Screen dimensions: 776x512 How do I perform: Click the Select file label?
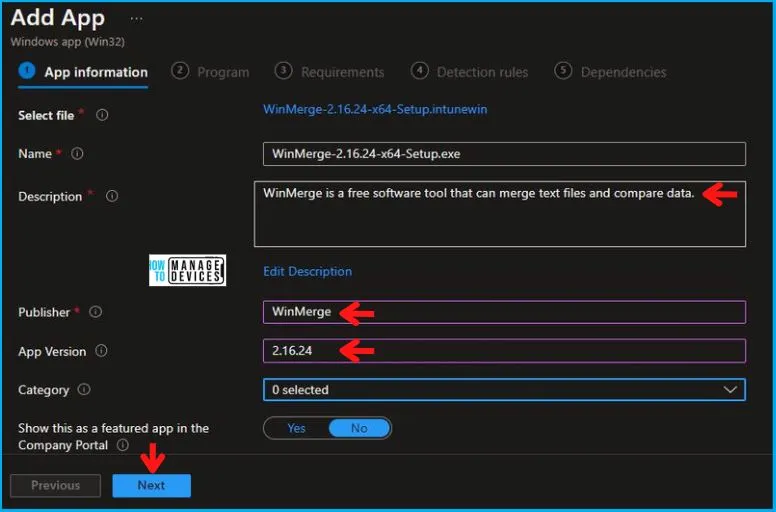[46, 115]
